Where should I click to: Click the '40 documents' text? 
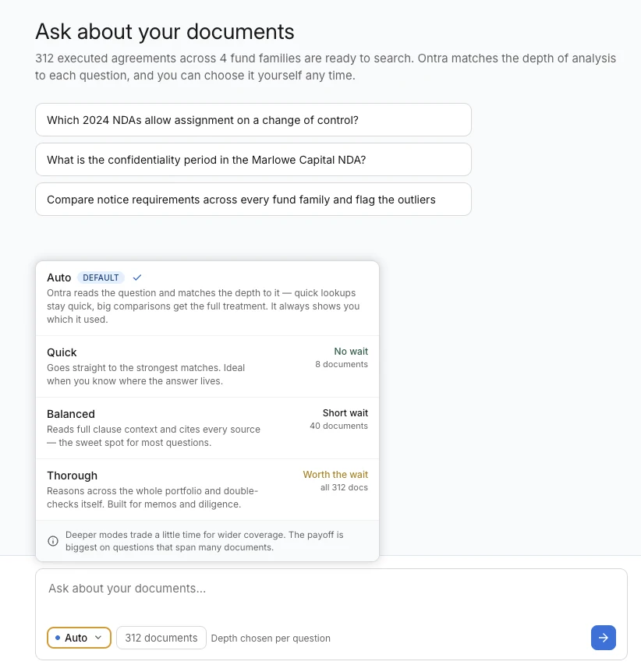pyautogui.click(x=338, y=426)
